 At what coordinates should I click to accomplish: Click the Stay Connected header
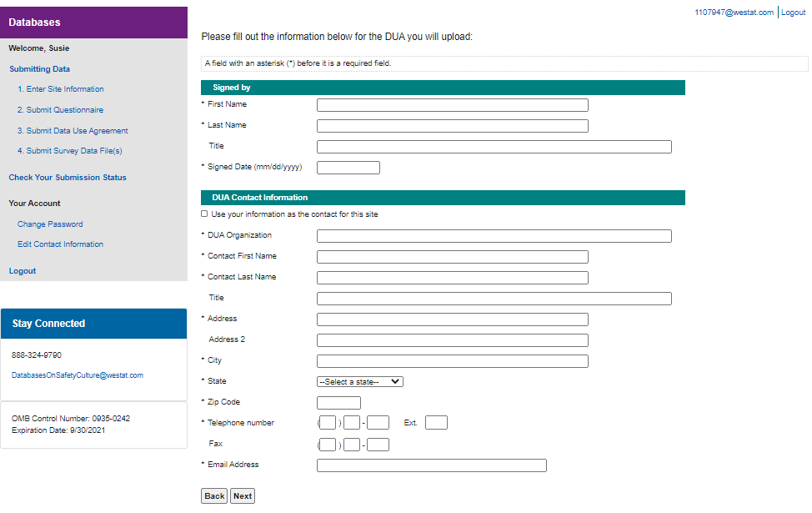tap(93, 324)
